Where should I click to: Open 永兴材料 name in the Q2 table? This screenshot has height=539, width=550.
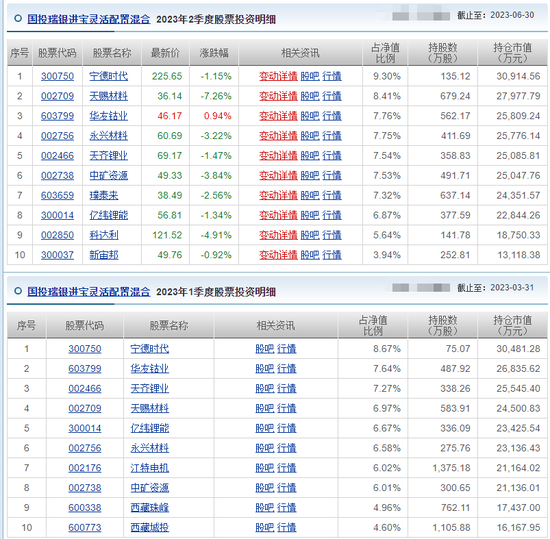click(x=108, y=136)
